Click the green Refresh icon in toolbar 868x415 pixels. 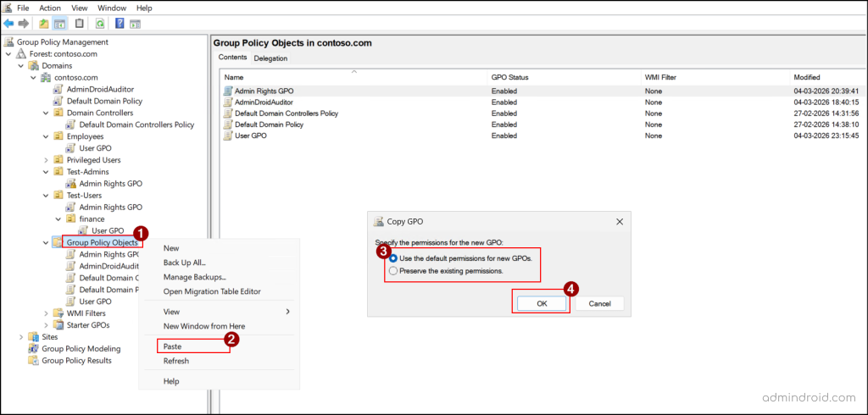click(x=100, y=23)
